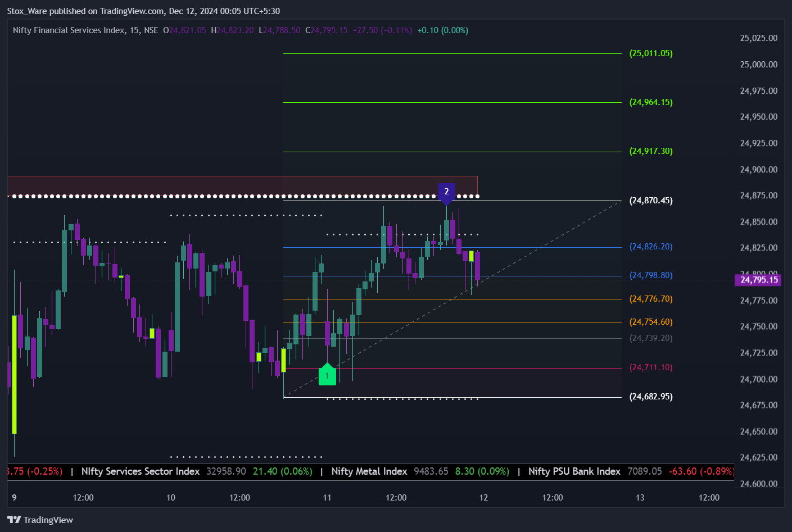Viewport: 792px width, 532px height.
Task: Click the large white dotted resistance line
Action: pyautogui.click(x=243, y=196)
